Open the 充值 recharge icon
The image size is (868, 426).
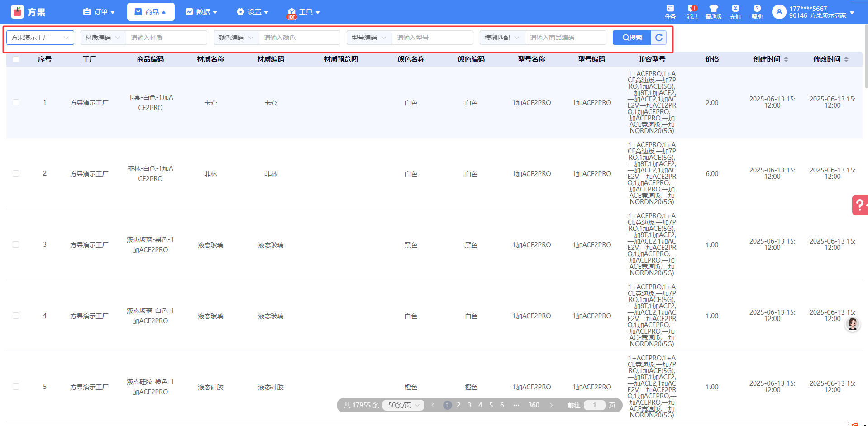pyautogui.click(x=735, y=12)
